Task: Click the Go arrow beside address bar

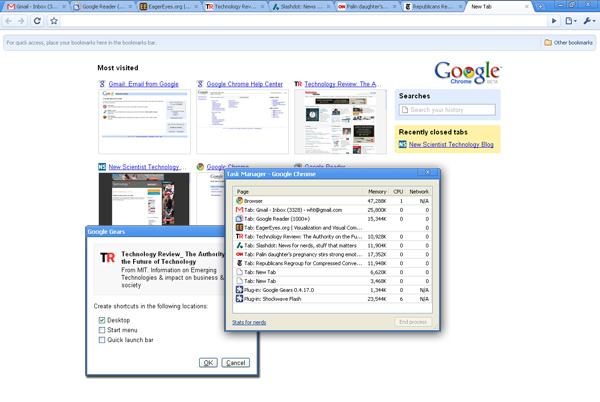Action: (x=554, y=21)
